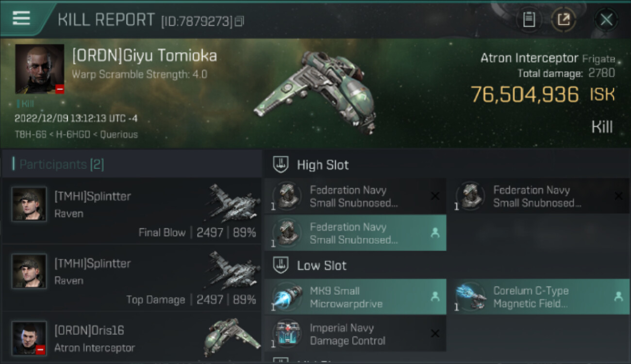Select the highlighted Federation Navy Snubnosed module
Viewport: 631px width, 364px height.
tap(354, 233)
